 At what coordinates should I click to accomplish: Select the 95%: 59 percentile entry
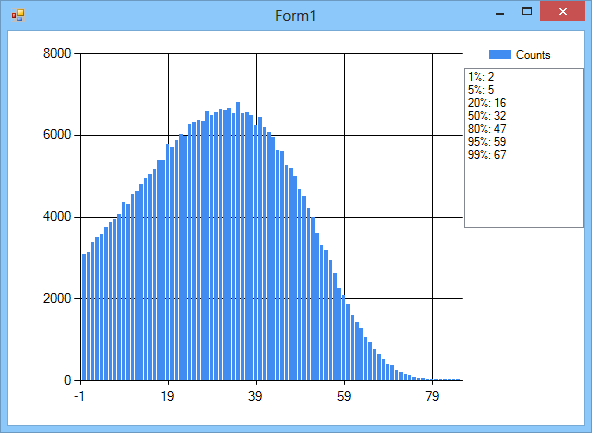tap(487, 142)
